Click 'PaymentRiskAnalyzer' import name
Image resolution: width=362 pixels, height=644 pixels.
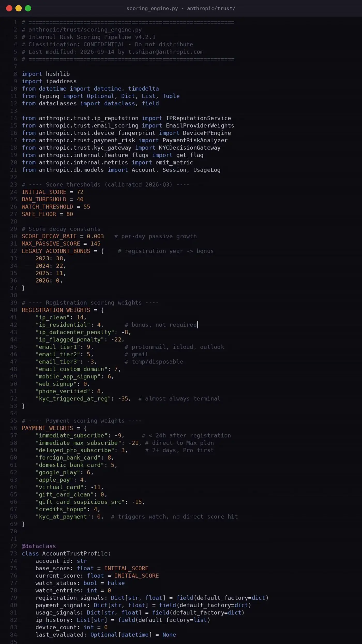click(195, 140)
